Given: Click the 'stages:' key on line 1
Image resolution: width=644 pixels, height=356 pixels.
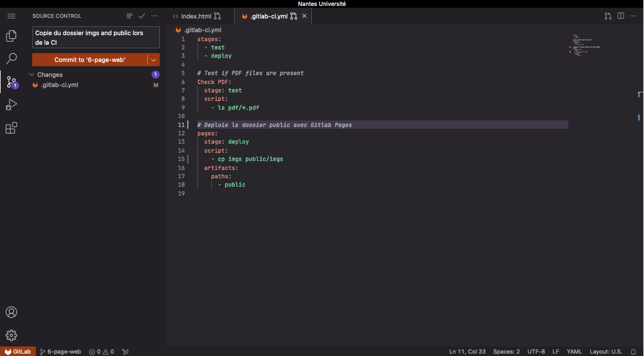Looking at the screenshot, I should (x=209, y=39).
